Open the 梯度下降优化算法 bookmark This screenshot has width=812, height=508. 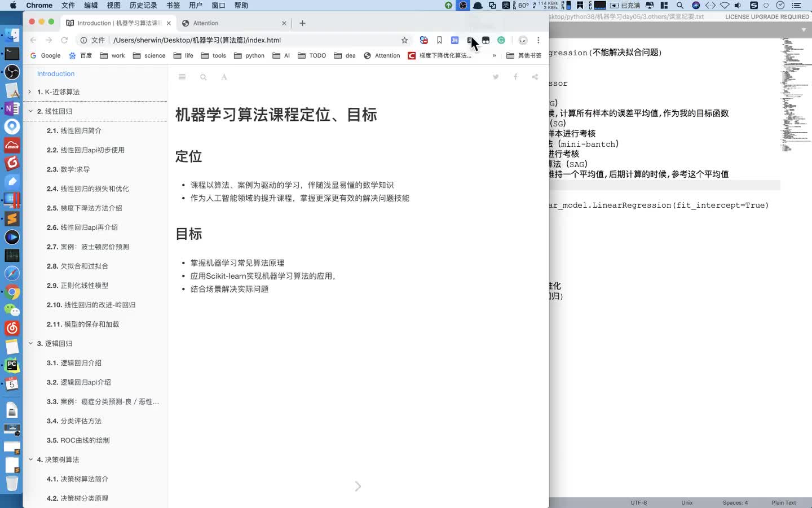click(x=440, y=55)
